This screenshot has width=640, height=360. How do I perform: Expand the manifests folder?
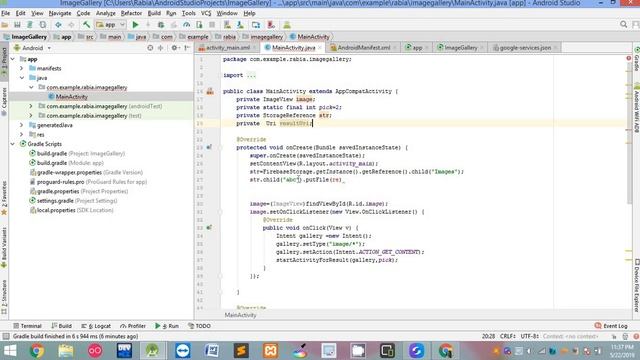pos(22,69)
